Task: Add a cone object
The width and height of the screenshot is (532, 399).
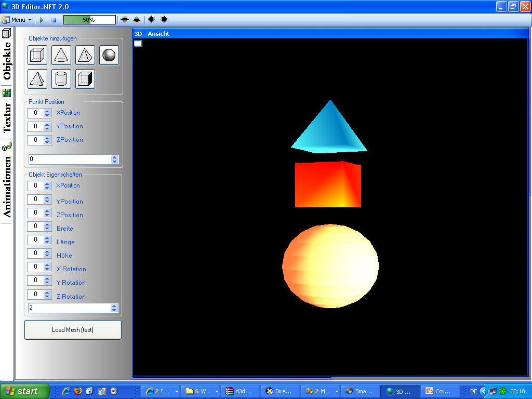Action: (61, 55)
